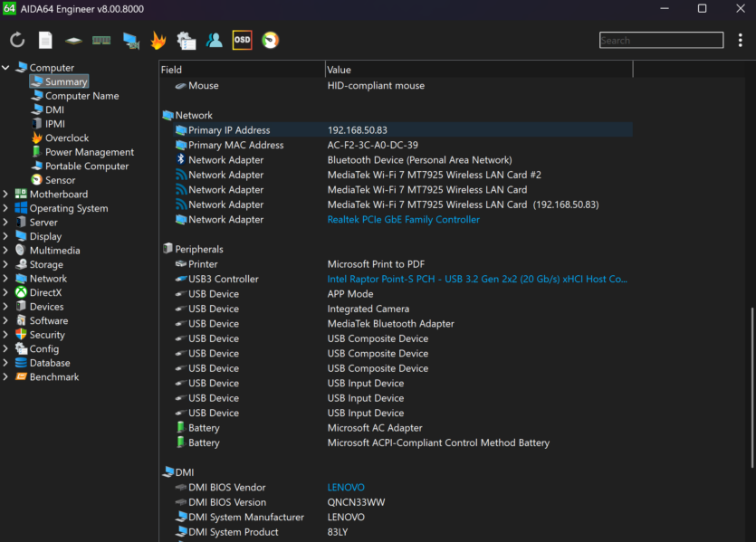Open the sensor gauge toolbar icon
Image resolution: width=756 pixels, height=542 pixels.
click(271, 40)
